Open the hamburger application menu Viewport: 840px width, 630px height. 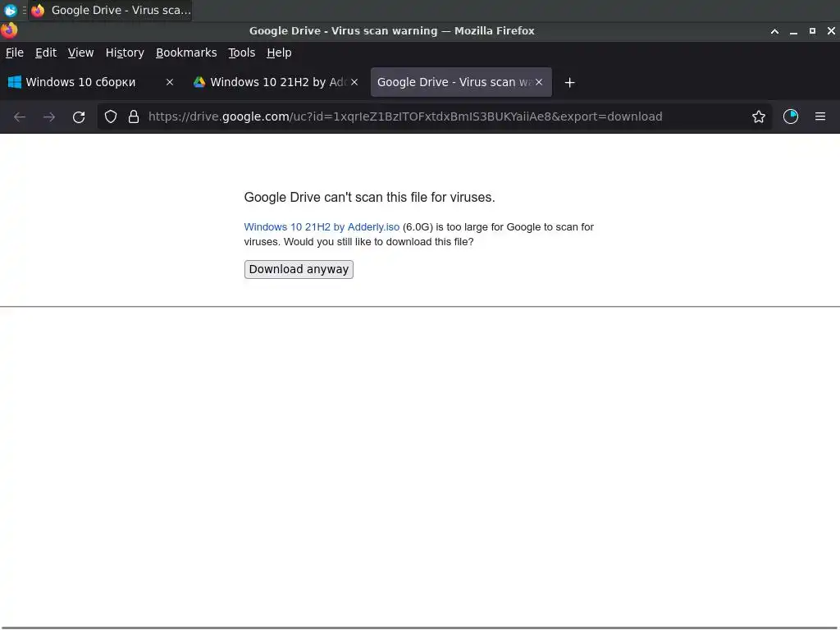tap(820, 116)
